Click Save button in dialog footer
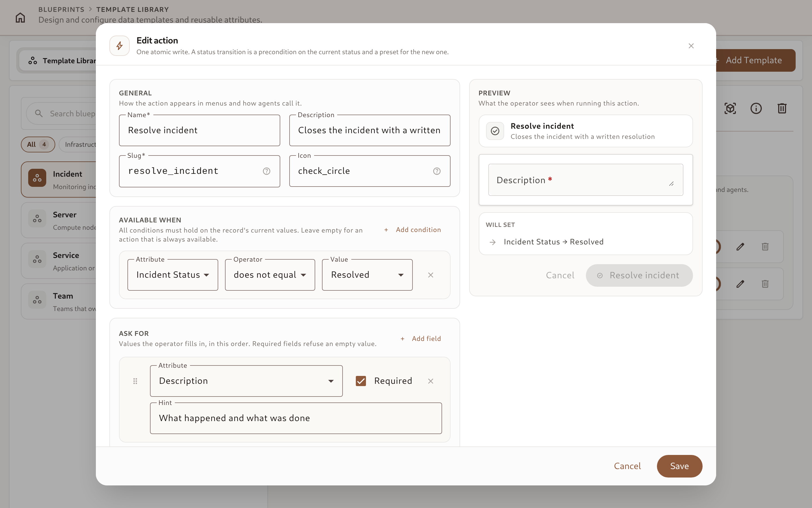Image resolution: width=812 pixels, height=508 pixels. pyautogui.click(x=679, y=466)
